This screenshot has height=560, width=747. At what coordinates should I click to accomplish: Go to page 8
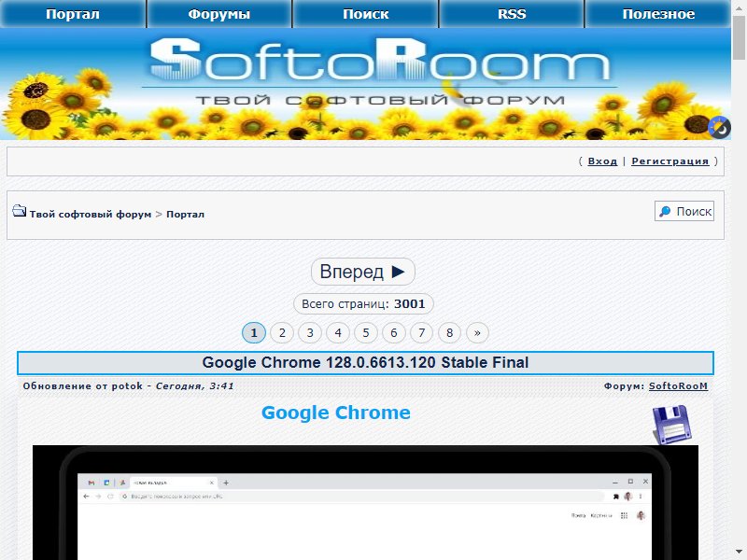point(449,333)
